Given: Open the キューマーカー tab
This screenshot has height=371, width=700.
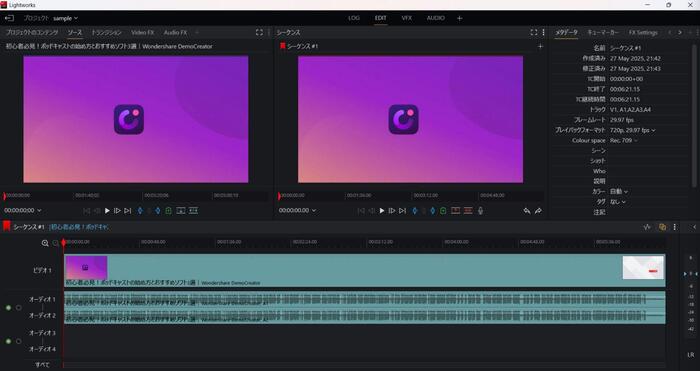Looking at the screenshot, I should pos(603,33).
